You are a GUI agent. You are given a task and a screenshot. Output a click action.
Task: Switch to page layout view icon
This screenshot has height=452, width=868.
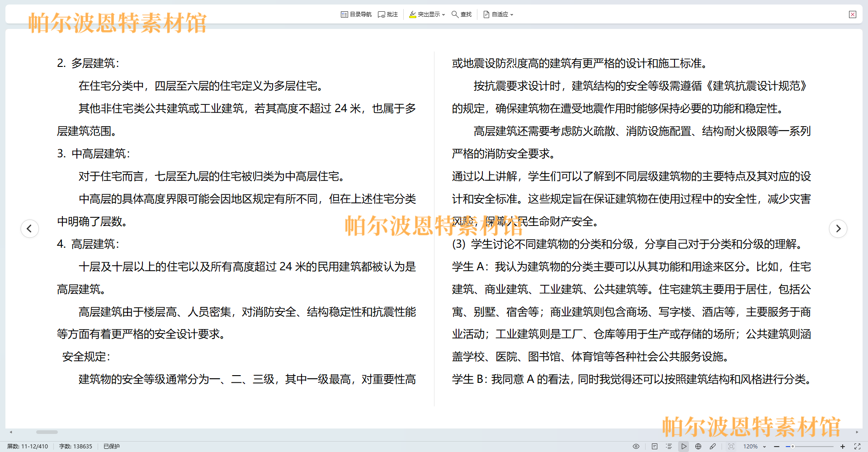(x=655, y=446)
